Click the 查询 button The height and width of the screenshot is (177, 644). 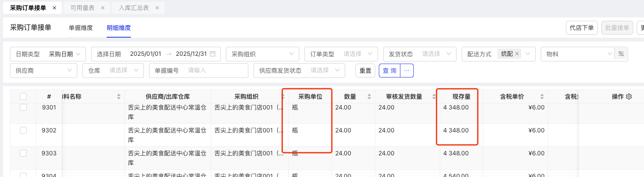[389, 70]
